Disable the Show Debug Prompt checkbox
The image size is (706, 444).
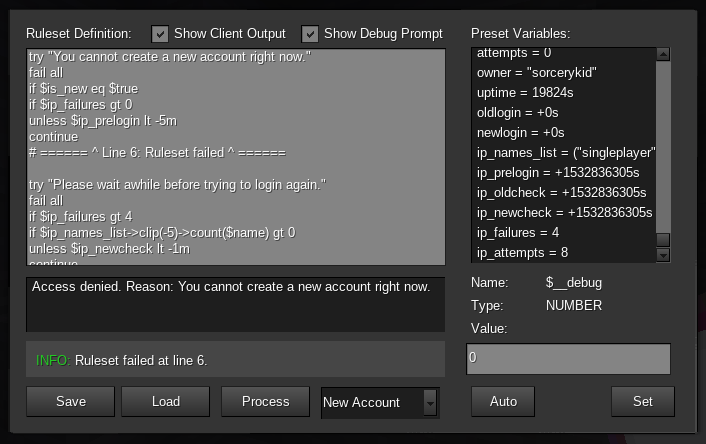pos(310,34)
